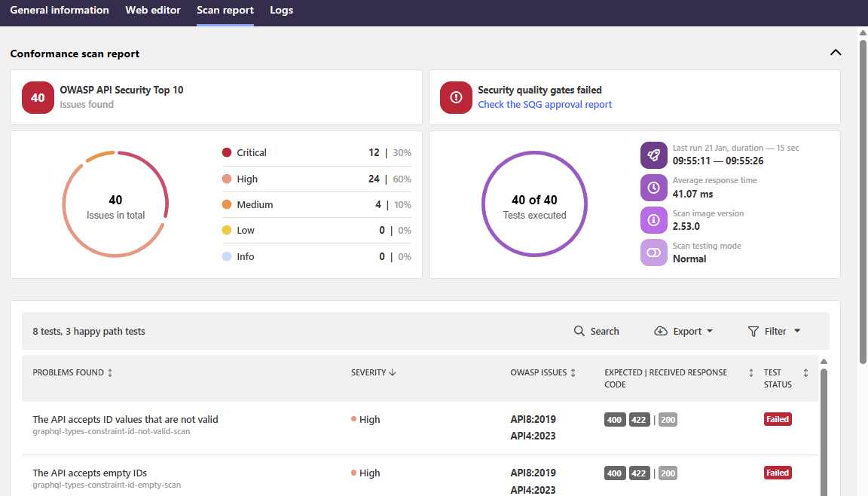Sort by Problems Found column arrows
The width and height of the screenshot is (868, 496).
click(x=110, y=372)
